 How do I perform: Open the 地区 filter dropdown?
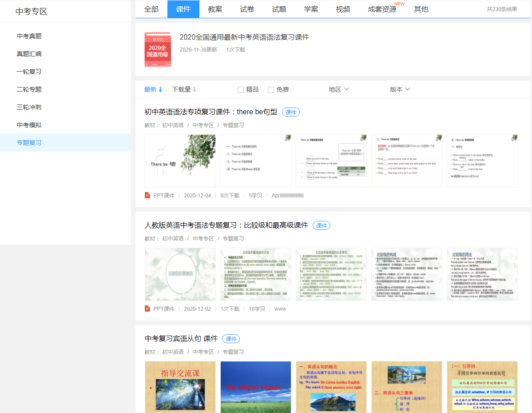tap(339, 89)
